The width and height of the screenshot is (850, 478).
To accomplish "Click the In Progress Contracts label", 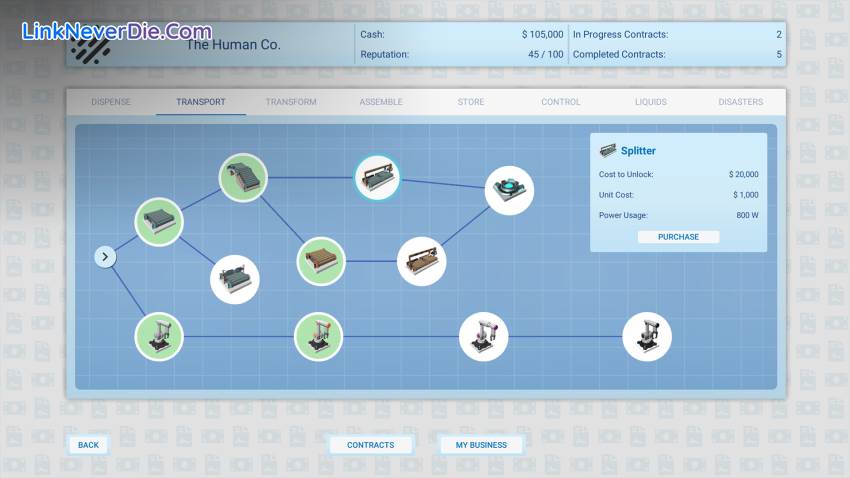I will 621,34.
